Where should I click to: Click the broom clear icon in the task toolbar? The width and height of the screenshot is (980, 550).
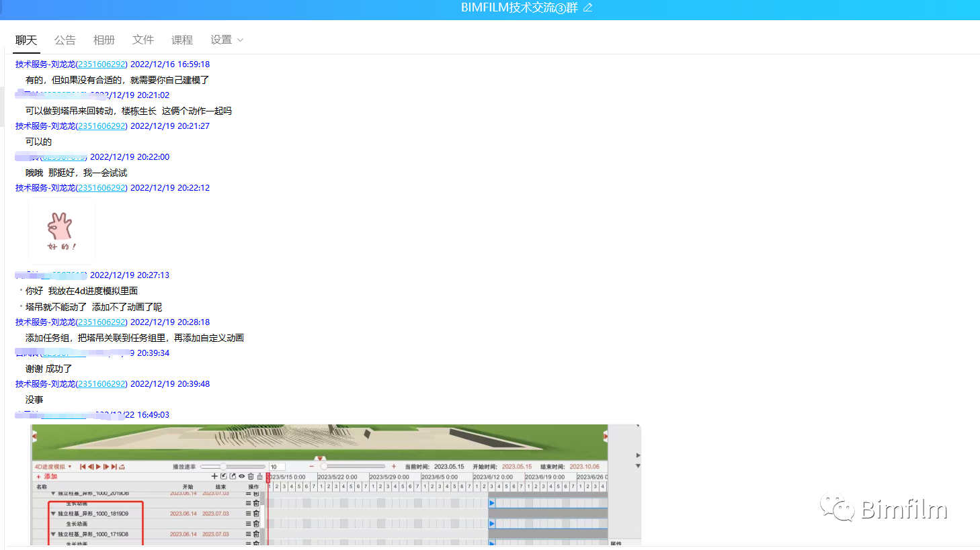pyautogui.click(x=260, y=476)
